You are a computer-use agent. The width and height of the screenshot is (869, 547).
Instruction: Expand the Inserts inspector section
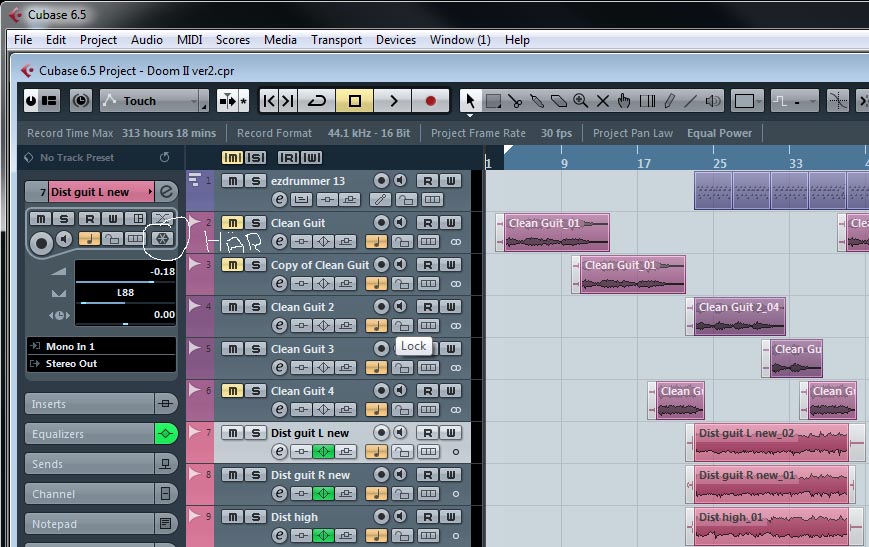pos(89,403)
